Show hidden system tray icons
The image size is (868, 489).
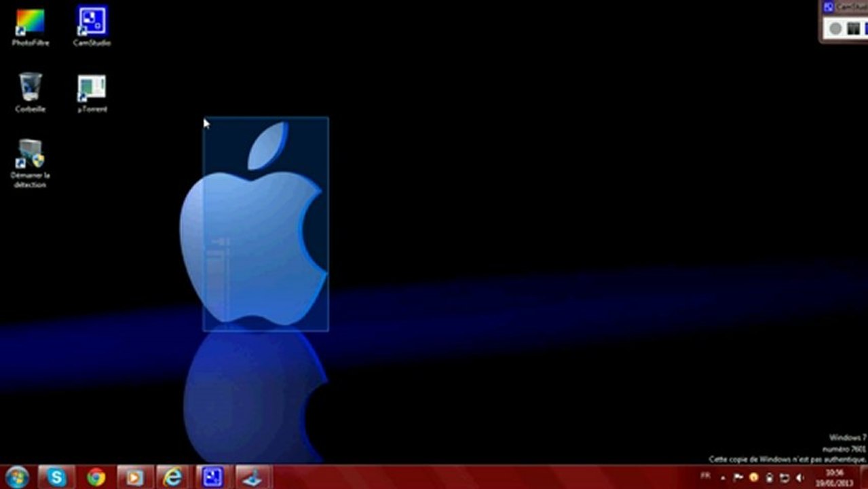pos(723,477)
